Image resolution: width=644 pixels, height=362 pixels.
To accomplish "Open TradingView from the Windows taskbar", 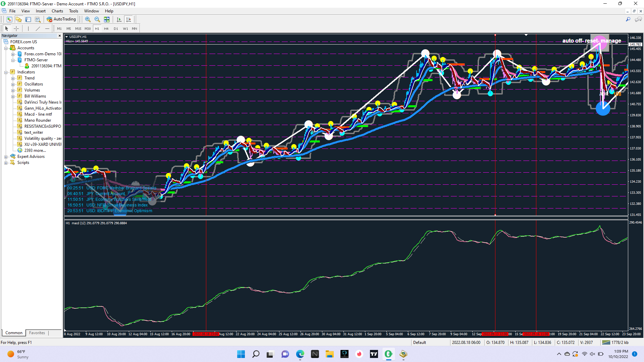I will 374,354.
